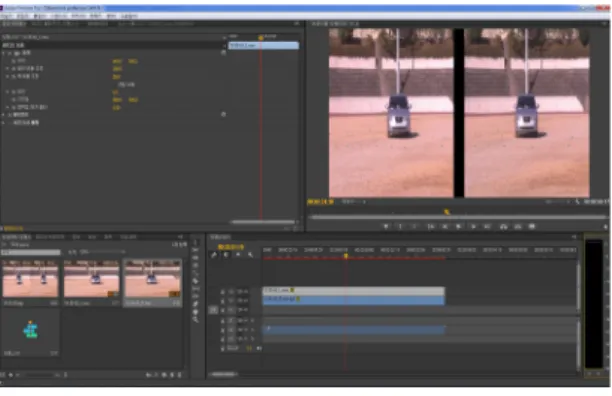The height and width of the screenshot is (396, 612).
Task: Click Mark In button in Program monitor
Action: (400, 226)
